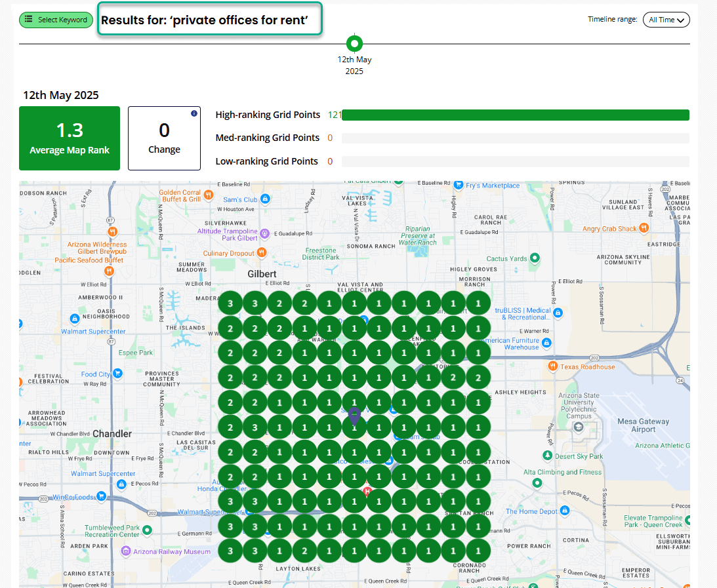Click the truBLISS Medical & Recreational shop icon
Image resolution: width=717 pixels, height=588 pixels.
[x=558, y=313]
